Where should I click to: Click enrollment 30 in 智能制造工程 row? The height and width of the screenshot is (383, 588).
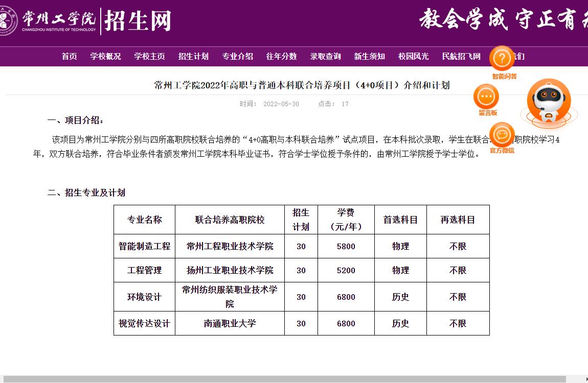pyautogui.click(x=301, y=246)
